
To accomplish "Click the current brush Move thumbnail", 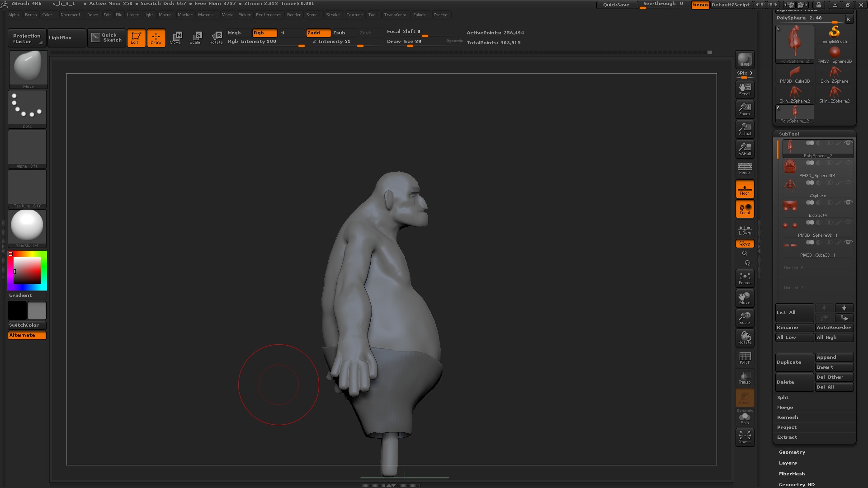I will tap(28, 69).
